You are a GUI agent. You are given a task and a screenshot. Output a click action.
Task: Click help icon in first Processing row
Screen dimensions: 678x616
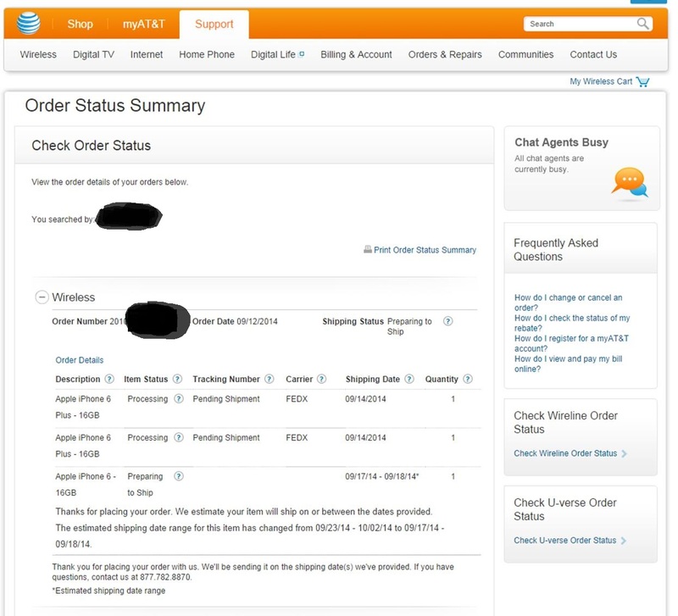tap(179, 398)
